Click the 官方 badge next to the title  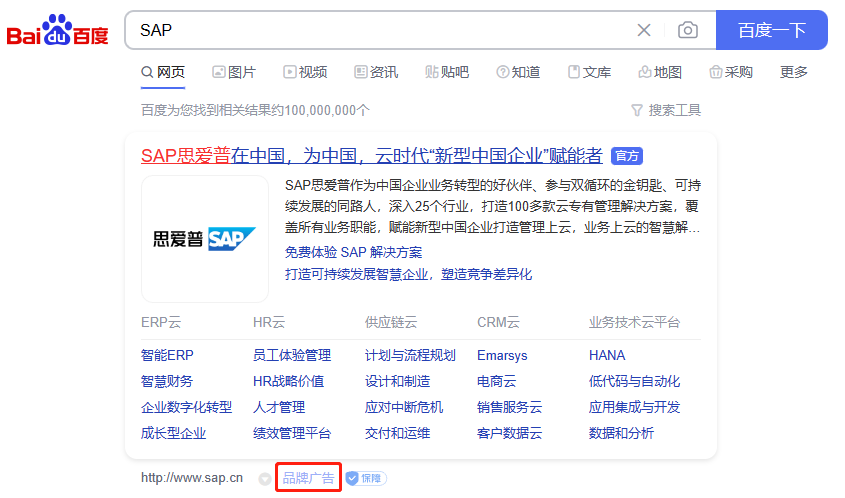click(x=627, y=156)
